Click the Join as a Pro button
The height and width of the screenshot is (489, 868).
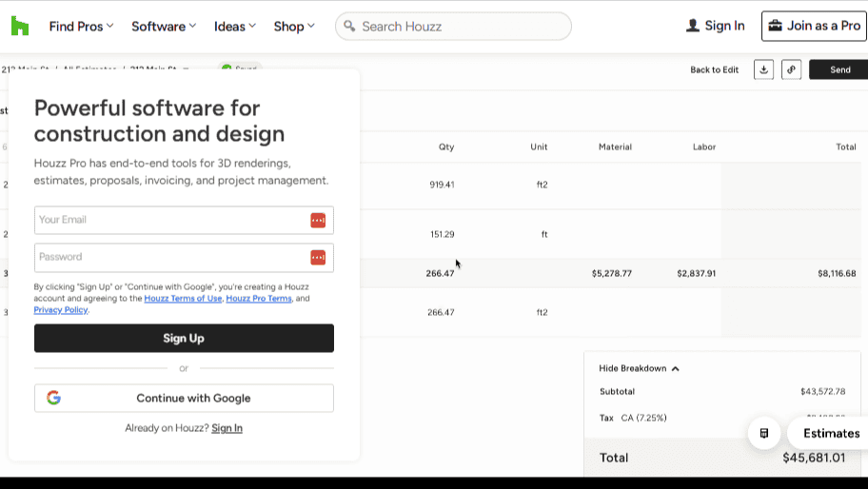point(814,26)
